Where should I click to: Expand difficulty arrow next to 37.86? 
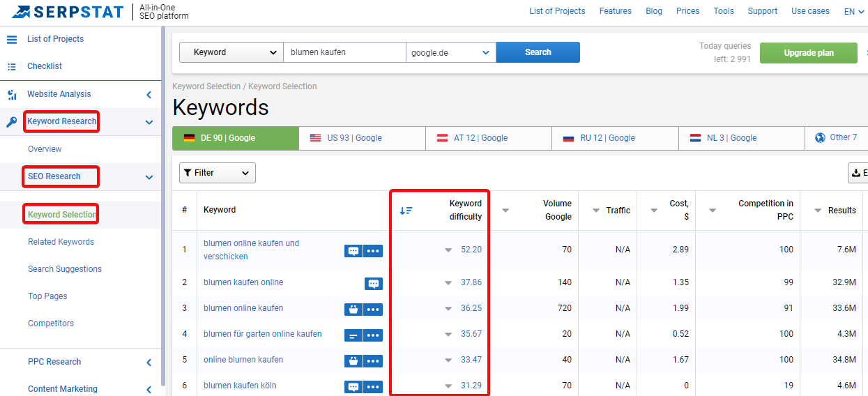tap(448, 283)
